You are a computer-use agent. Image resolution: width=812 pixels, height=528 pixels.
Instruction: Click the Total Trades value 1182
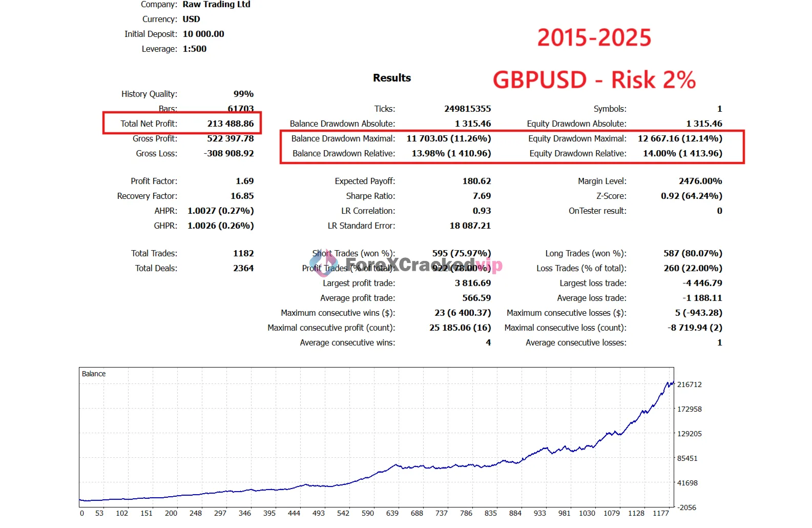coord(243,253)
